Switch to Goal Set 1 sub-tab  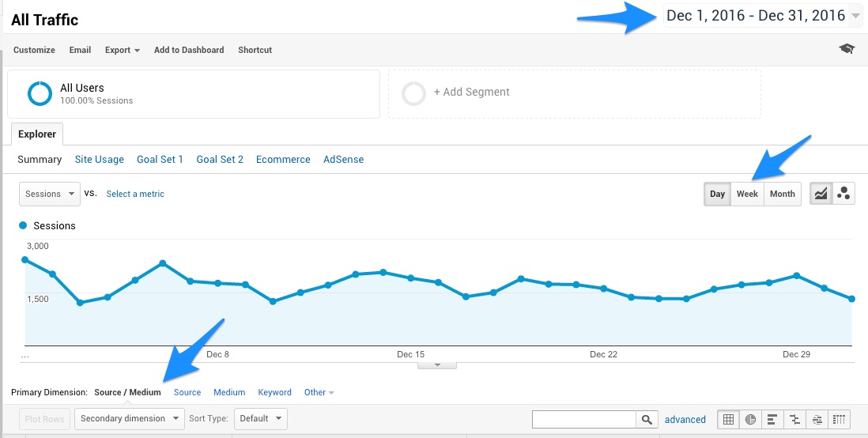coord(160,160)
